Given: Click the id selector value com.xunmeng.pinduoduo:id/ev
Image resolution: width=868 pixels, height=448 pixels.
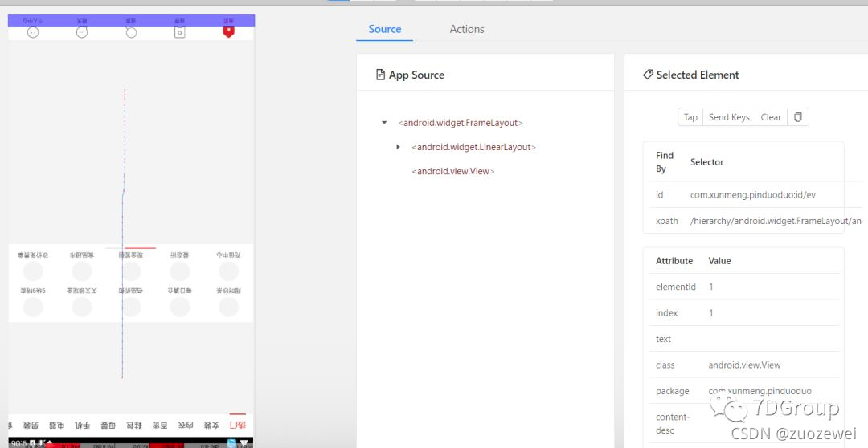Looking at the screenshot, I should coord(753,194).
